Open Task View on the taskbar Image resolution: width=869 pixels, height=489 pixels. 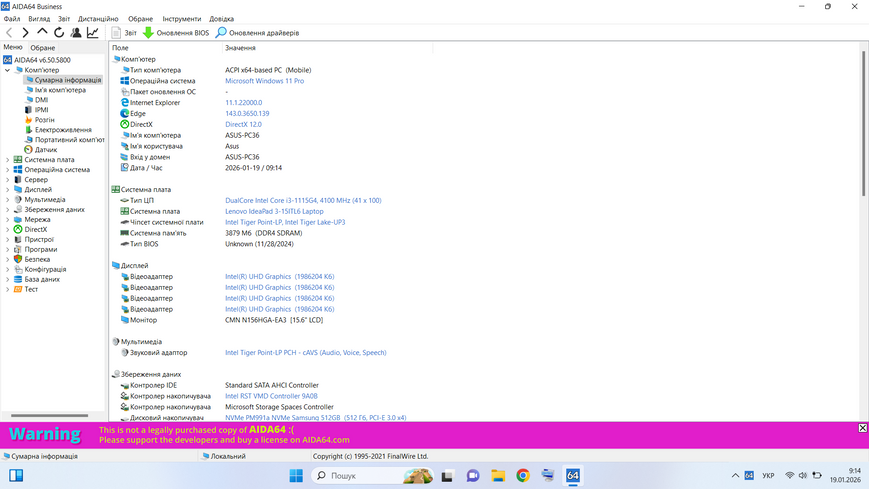click(447, 476)
